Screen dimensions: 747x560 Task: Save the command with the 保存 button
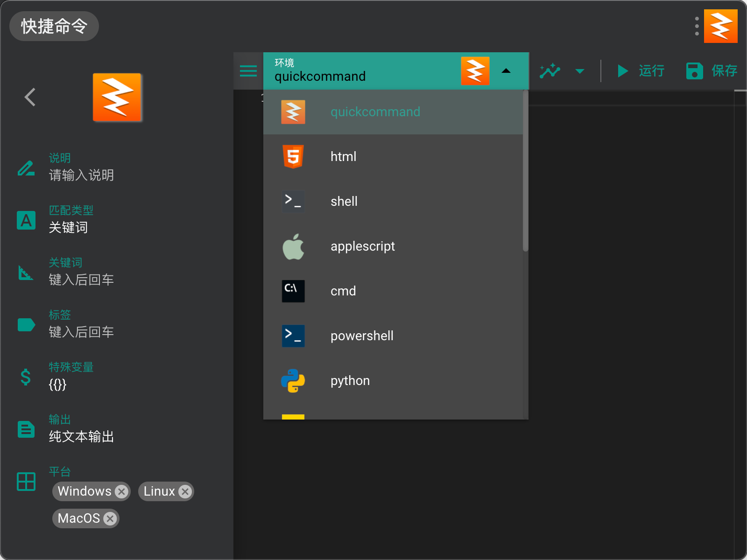(x=712, y=71)
